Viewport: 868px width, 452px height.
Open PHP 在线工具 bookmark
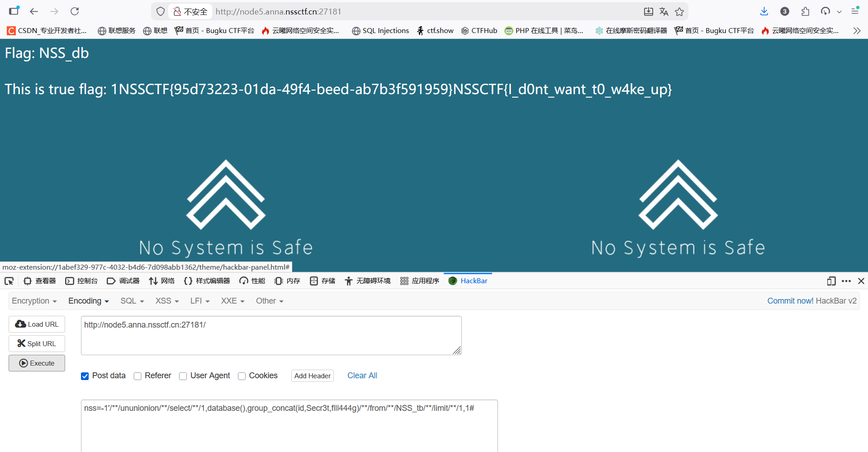(544, 31)
